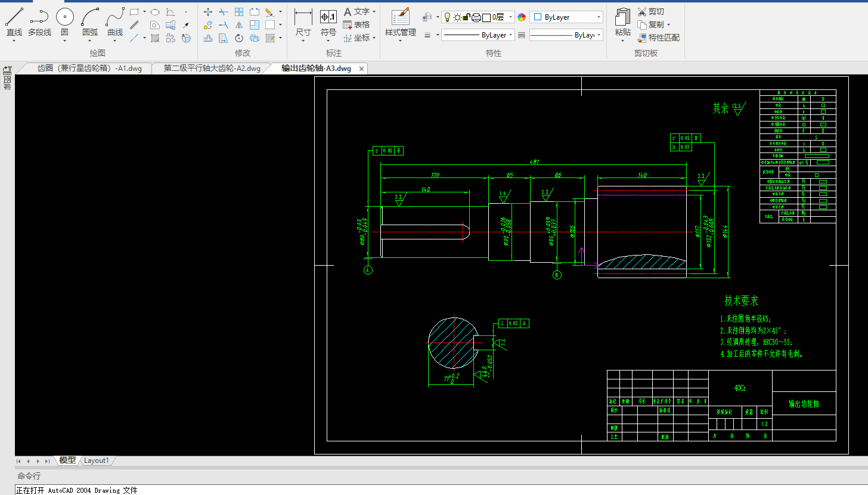Image resolution: width=868 pixels, height=495 pixels.
Task: Toggle the layer freeze sun icon
Action: 457,17
